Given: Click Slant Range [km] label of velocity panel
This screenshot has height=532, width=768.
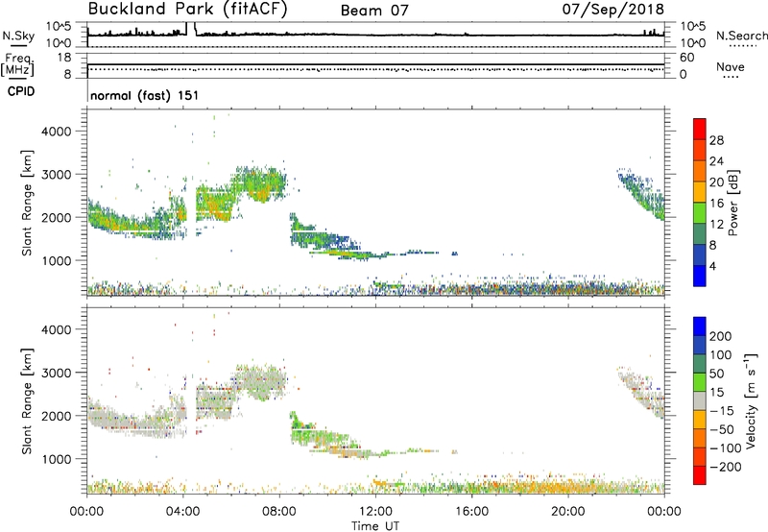Looking at the screenshot, I should coord(27,401).
